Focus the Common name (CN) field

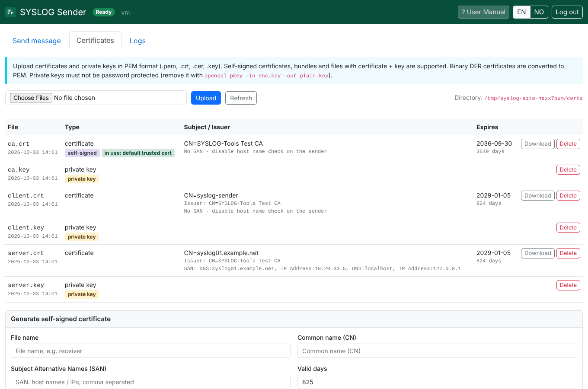click(437, 351)
